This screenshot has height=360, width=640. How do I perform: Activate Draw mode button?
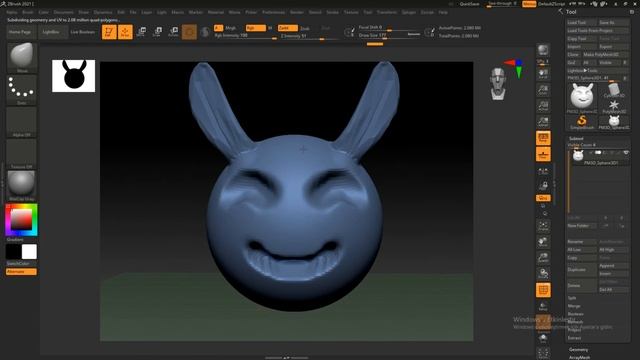tap(125, 32)
